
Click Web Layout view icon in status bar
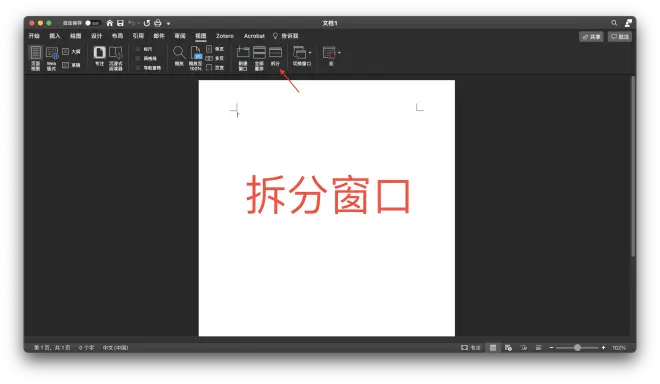point(508,348)
